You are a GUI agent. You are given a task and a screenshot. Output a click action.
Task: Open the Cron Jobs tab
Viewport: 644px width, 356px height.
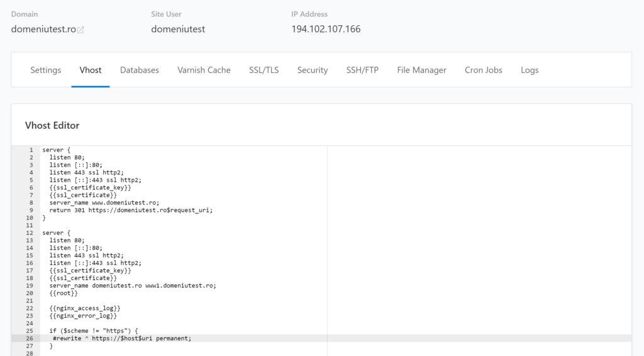484,70
